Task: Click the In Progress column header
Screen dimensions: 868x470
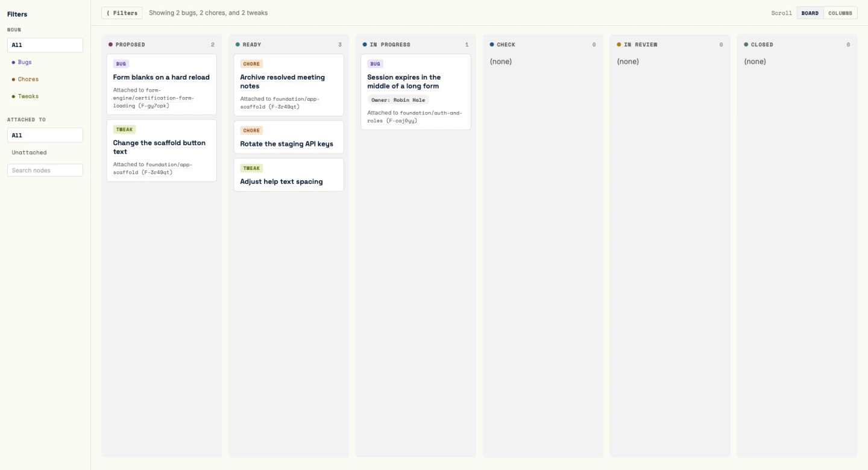Action: 416,45
